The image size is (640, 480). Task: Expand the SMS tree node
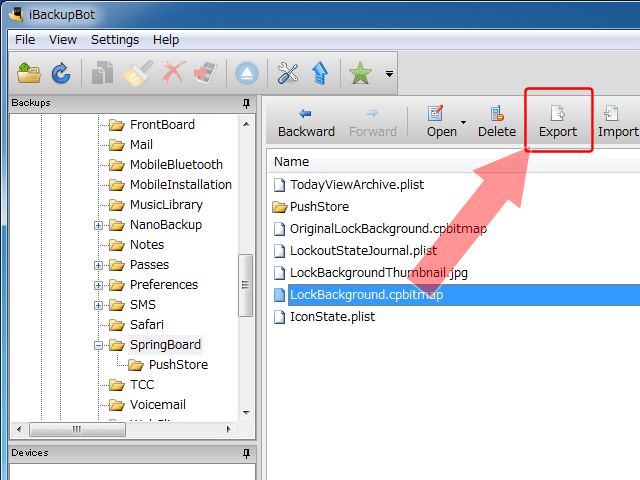coord(98,305)
